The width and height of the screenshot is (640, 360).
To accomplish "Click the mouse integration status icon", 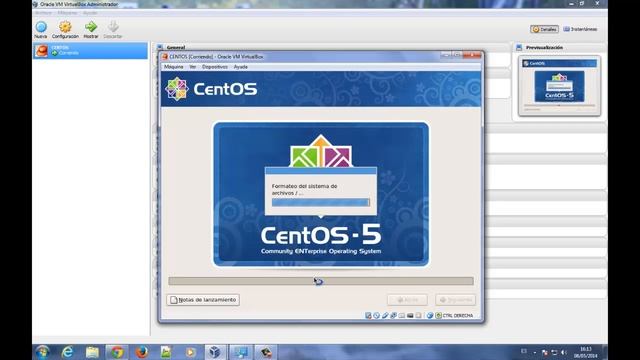I will point(430,316).
